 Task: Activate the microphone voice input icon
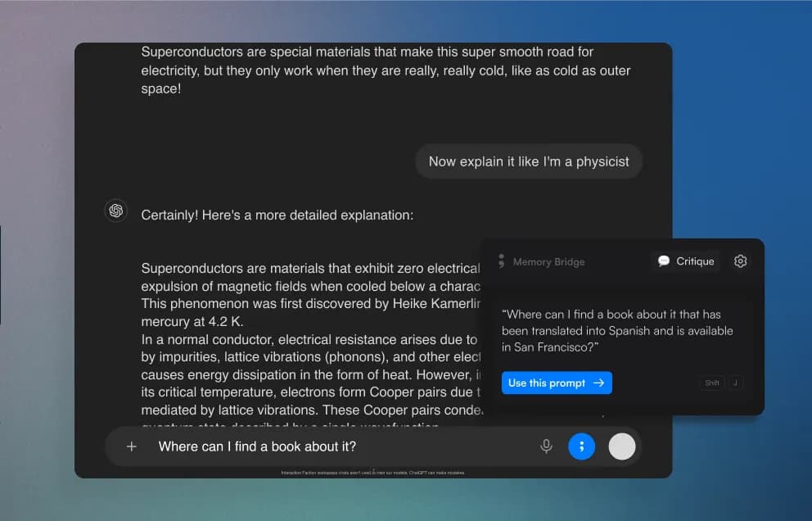546,446
